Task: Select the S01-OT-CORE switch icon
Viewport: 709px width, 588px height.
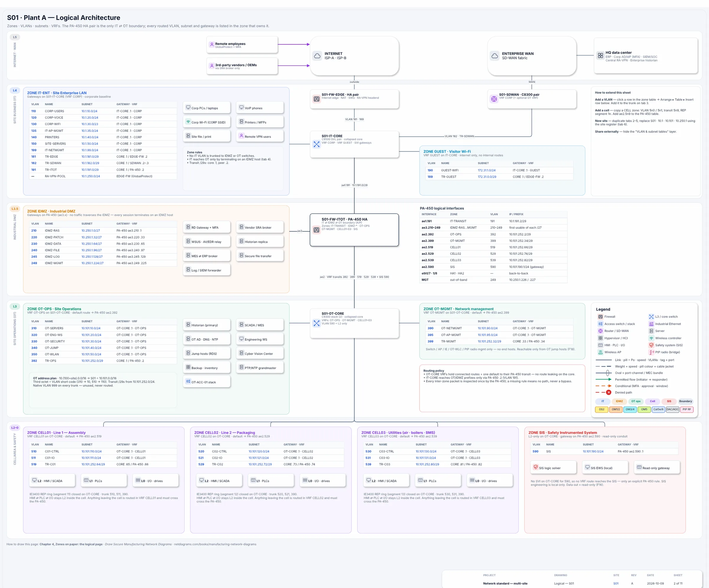Action: click(316, 323)
